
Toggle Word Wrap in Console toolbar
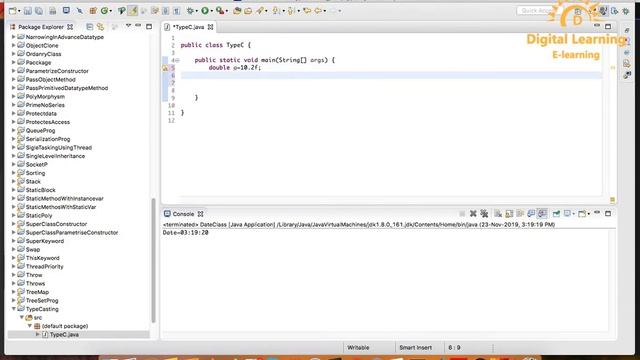click(520, 213)
